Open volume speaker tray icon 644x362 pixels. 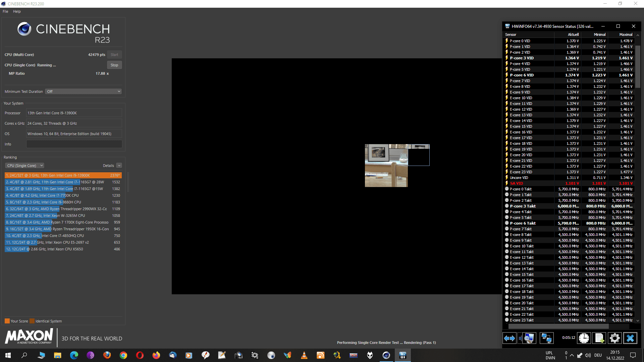tap(588, 355)
